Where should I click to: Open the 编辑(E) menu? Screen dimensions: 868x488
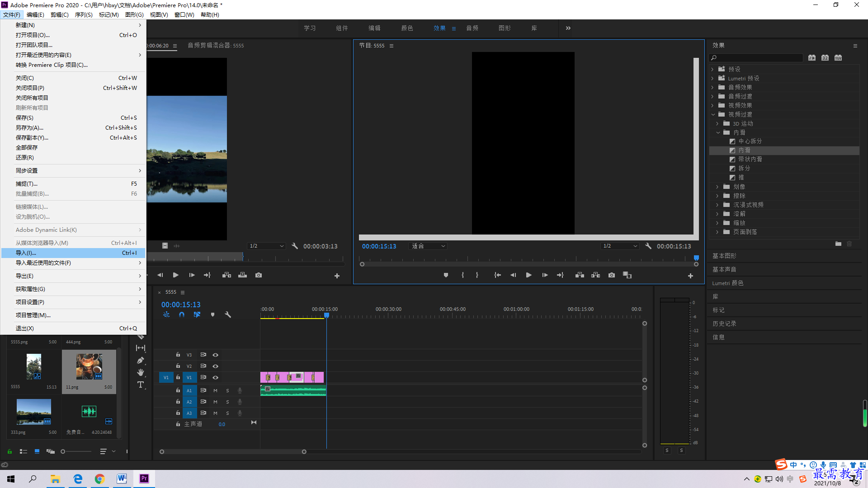35,15
